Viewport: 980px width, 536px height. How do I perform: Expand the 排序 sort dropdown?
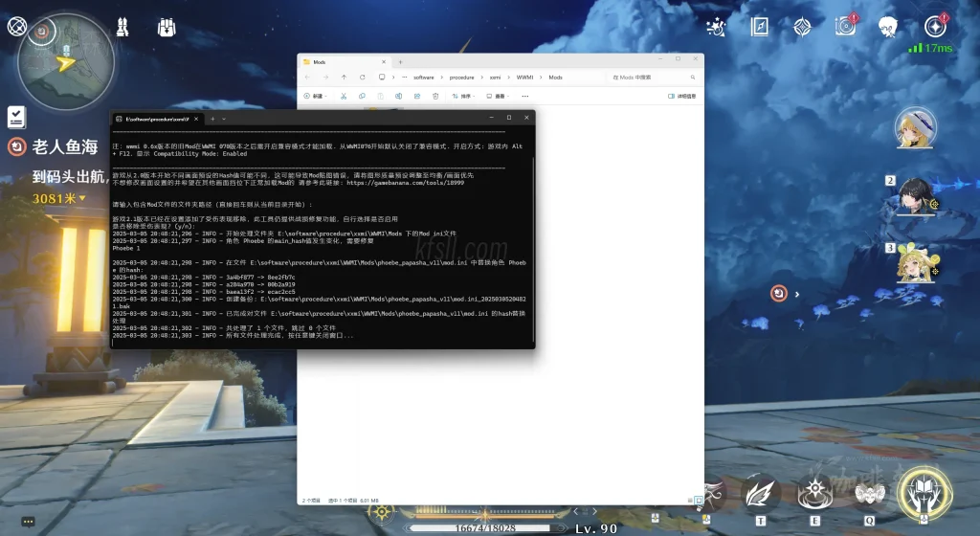point(464,96)
